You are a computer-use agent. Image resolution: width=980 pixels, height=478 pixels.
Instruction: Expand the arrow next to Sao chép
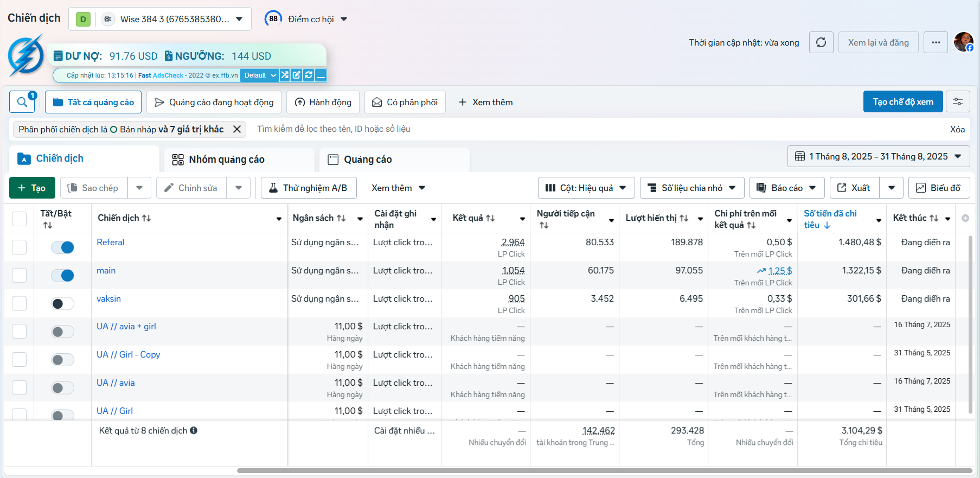tap(139, 188)
